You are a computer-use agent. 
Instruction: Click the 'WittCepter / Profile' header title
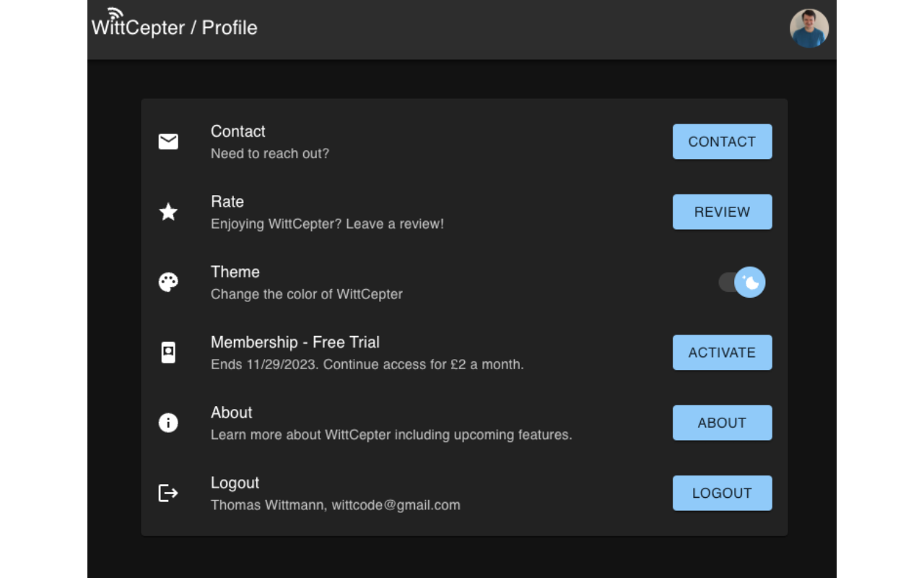(x=175, y=27)
